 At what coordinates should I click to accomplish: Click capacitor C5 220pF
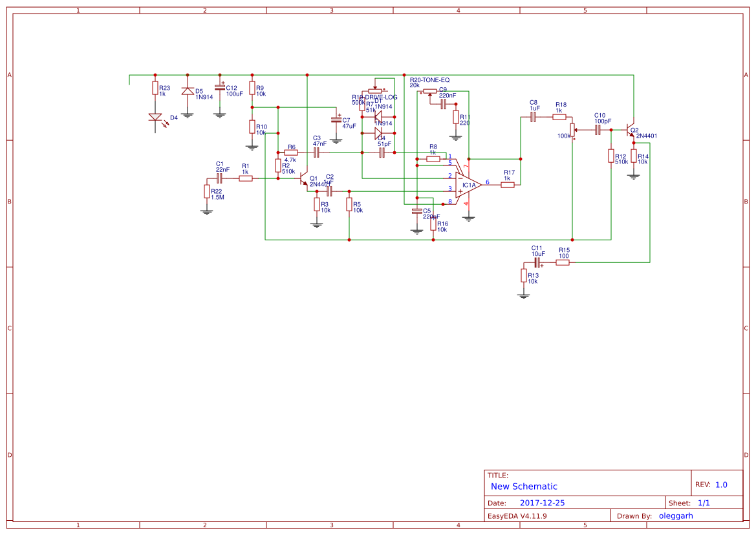coord(416,212)
